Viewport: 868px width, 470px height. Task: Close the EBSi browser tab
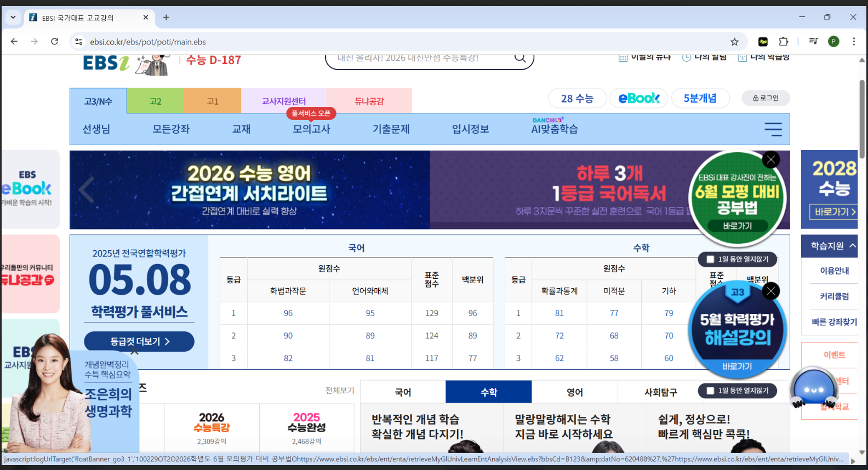[x=146, y=18]
